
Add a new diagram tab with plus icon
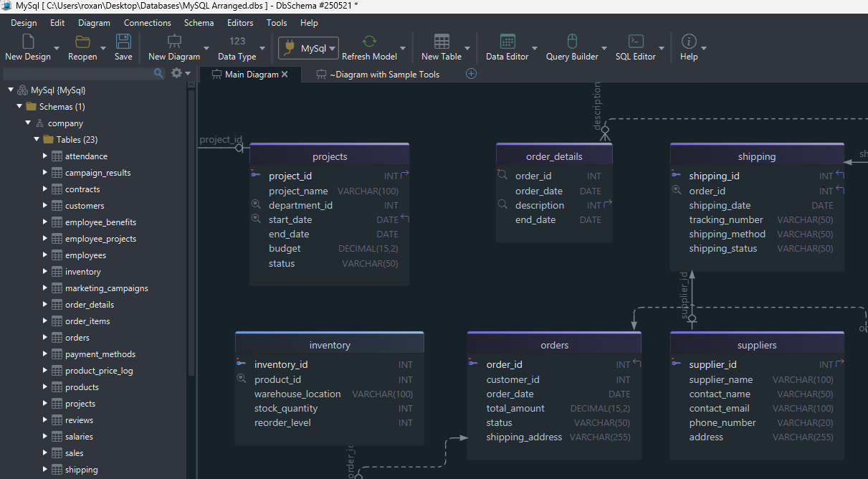click(471, 74)
